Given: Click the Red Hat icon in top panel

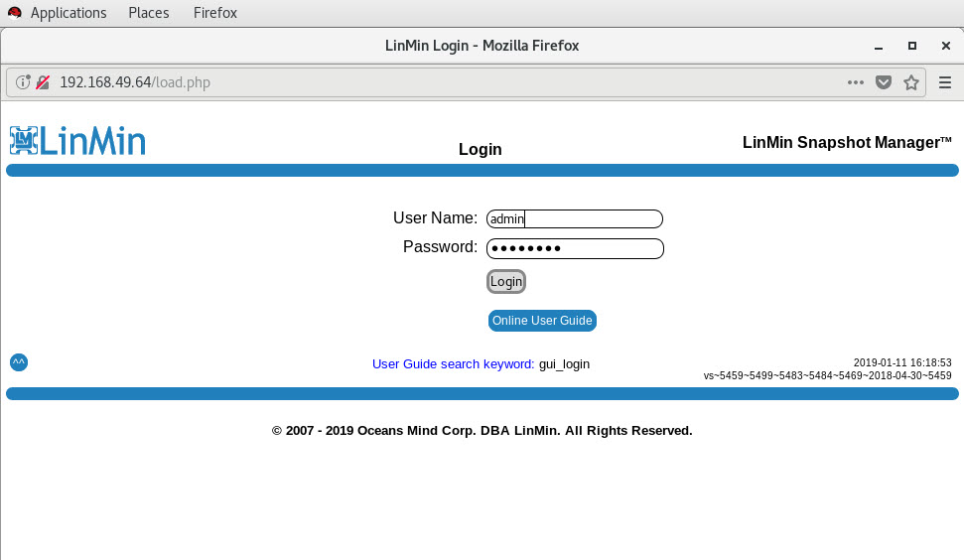Looking at the screenshot, I should 14,13.
